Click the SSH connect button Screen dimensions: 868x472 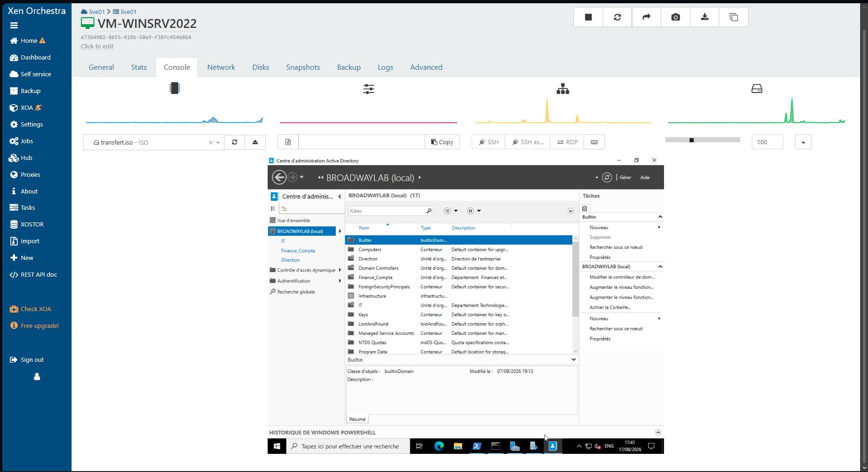[x=489, y=142]
